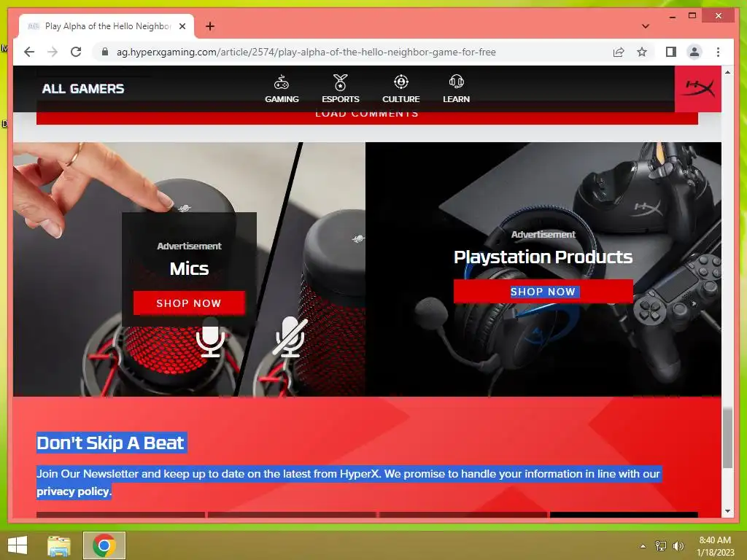Open the Chrome side panel
Screen dimensions: 747x560
671,52
